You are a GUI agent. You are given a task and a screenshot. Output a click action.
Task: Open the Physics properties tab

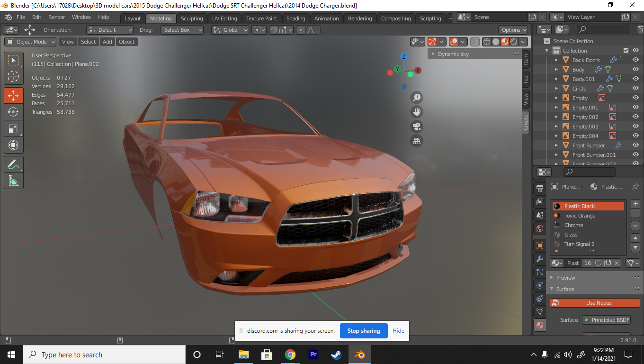[x=540, y=285]
